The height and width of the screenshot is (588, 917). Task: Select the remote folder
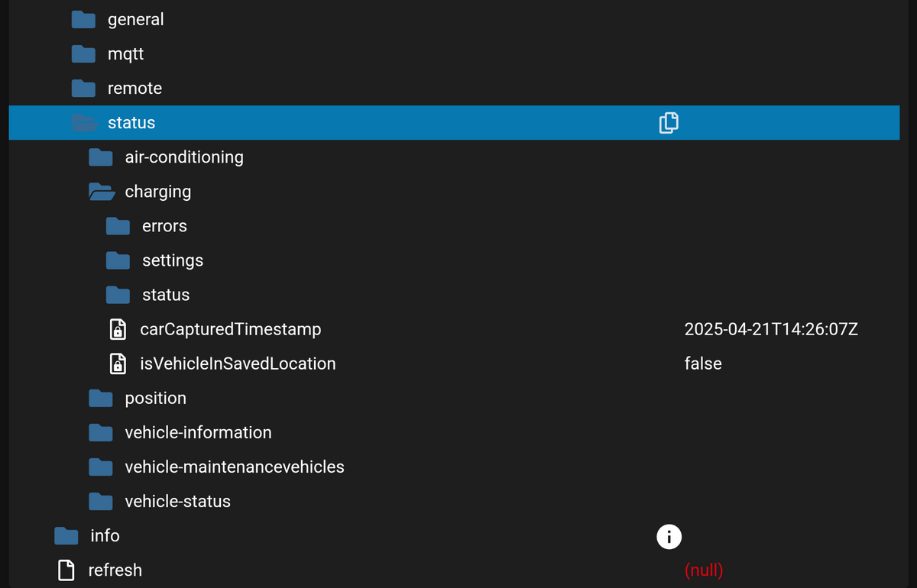point(134,89)
